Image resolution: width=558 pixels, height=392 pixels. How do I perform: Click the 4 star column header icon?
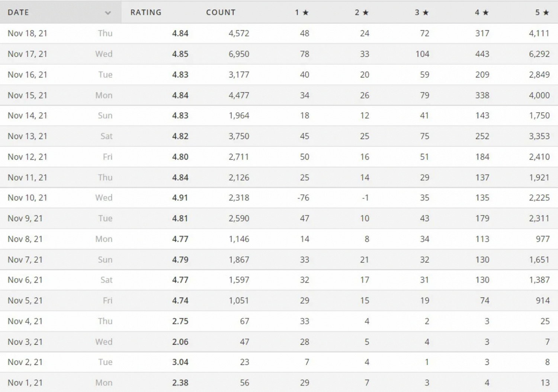click(485, 13)
